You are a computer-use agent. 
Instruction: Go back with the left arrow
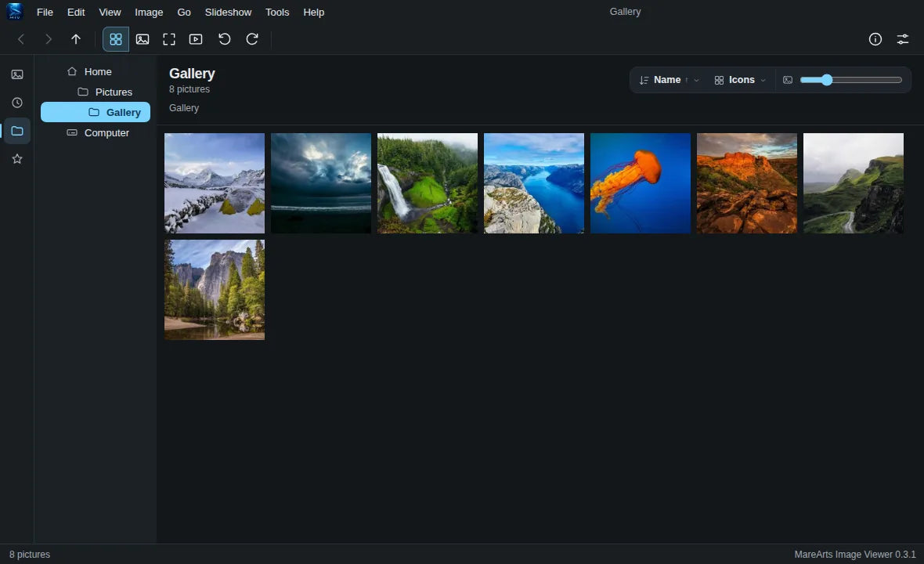tap(20, 39)
